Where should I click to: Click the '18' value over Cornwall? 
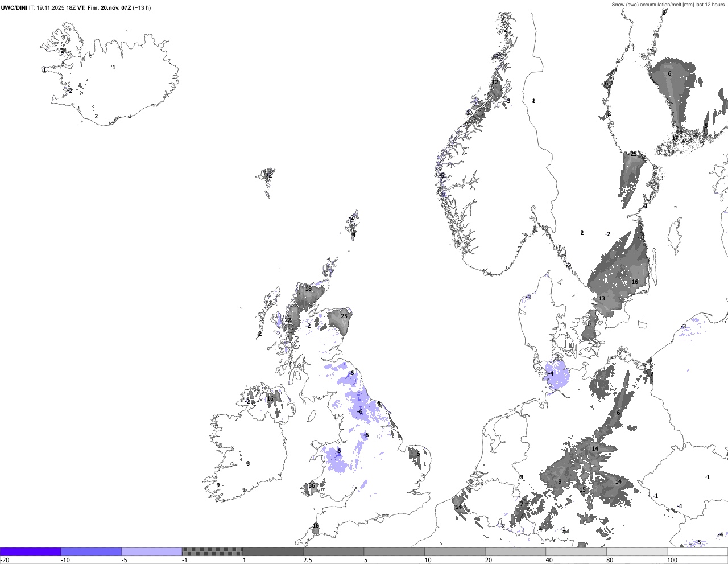[316, 526]
